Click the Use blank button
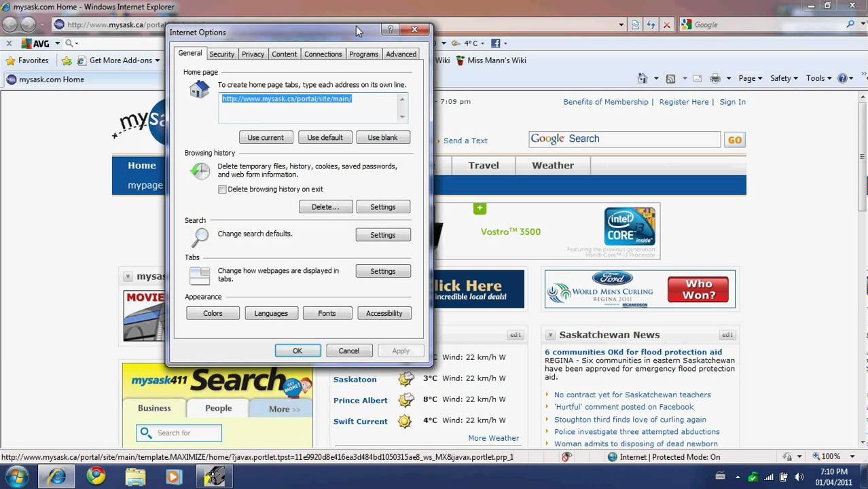Screen dimensions: 868x489 pyautogui.click(x=383, y=137)
